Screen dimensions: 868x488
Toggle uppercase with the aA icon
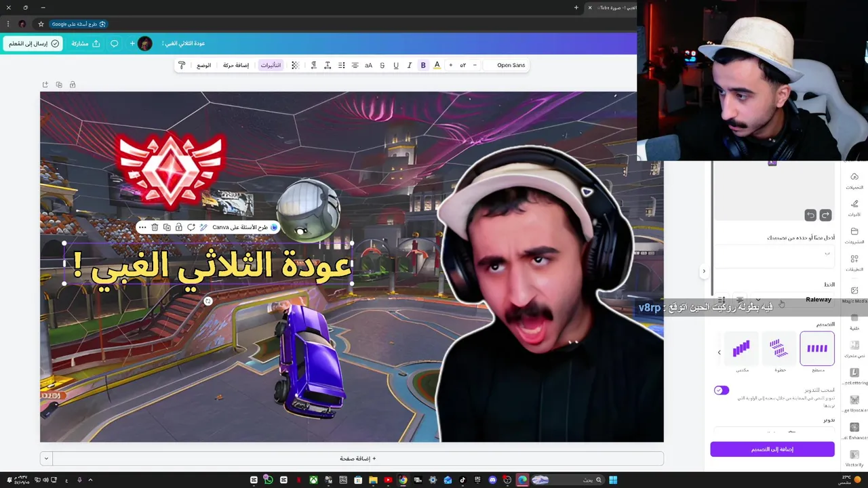pos(368,65)
